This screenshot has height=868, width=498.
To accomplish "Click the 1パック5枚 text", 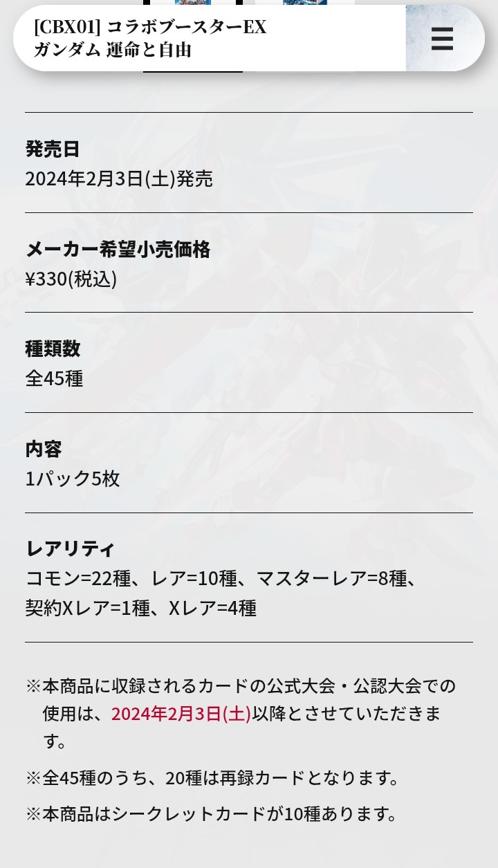I will (73, 479).
